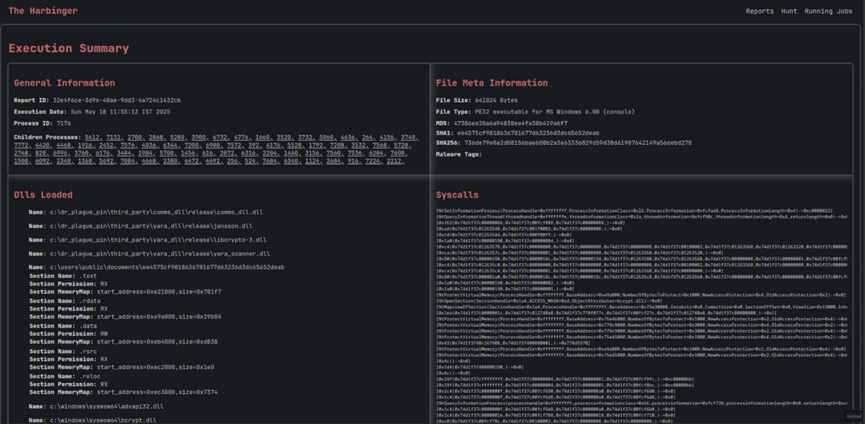The height and width of the screenshot is (424, 865).
Task: Open child process 7132 link
Action: point(112,137)
